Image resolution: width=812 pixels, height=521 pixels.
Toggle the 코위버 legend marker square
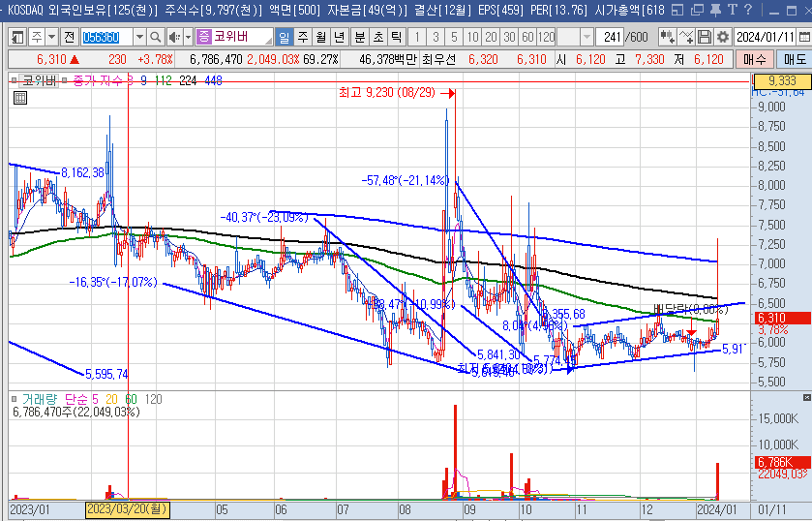(x=14, y=80)
